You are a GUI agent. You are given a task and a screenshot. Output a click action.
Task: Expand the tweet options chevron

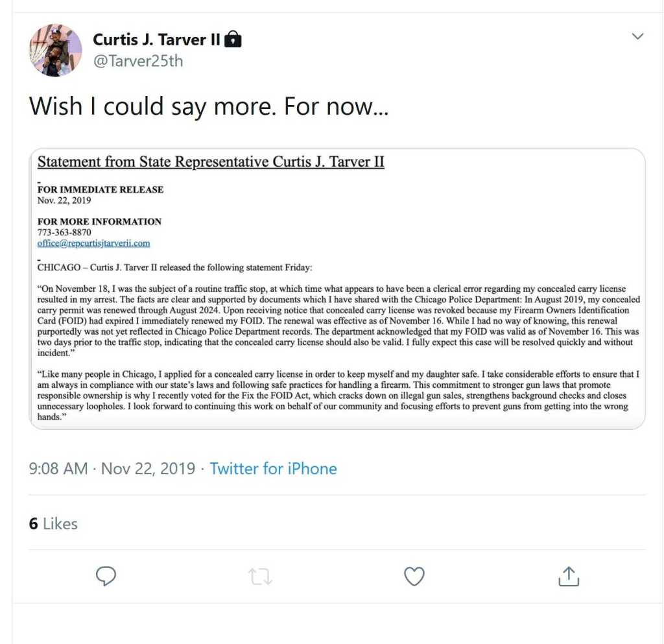637,36
